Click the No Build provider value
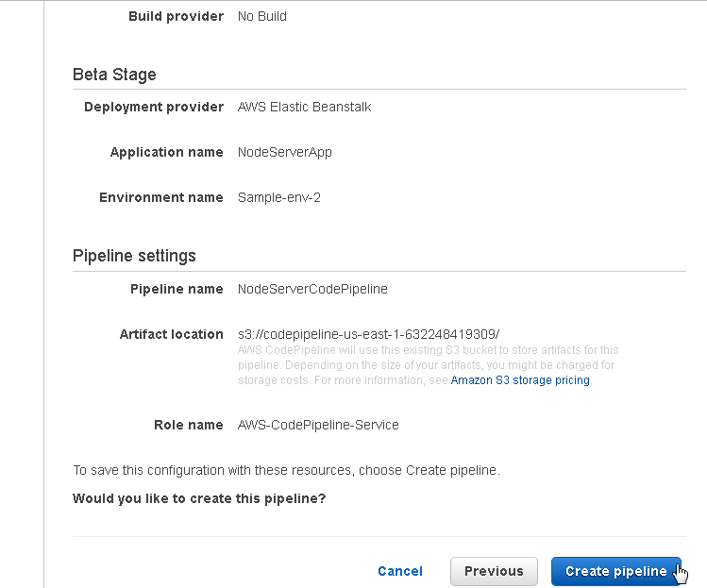 pos(262,16)
